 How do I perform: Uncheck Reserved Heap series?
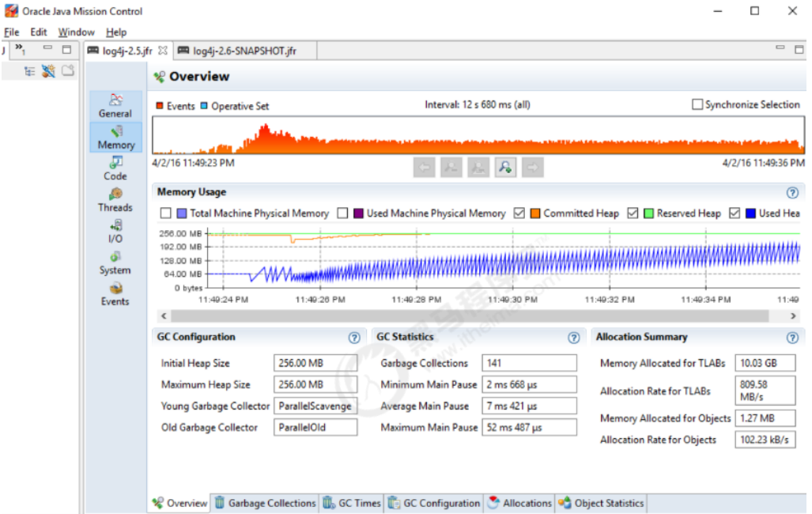(x=633, y=213)
